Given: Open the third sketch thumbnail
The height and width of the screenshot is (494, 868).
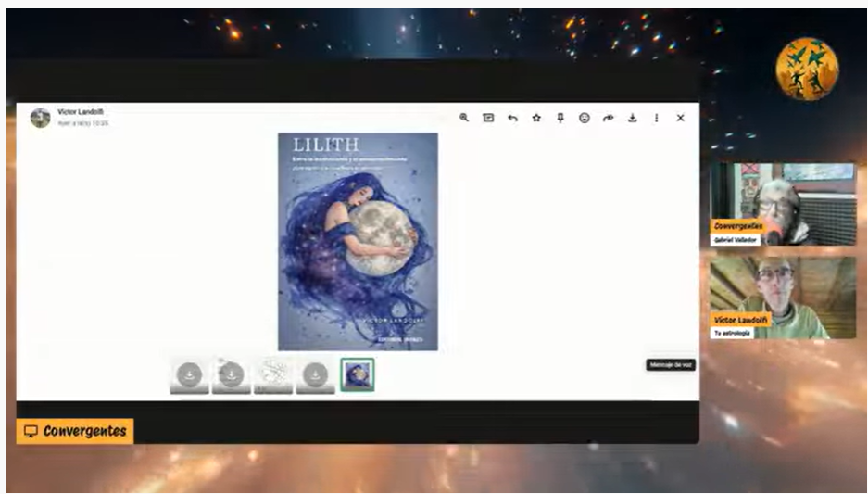Looking at the screenshot, I should click(x=273, y=376).
